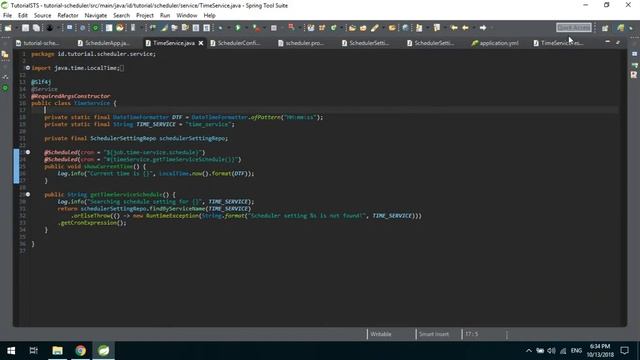Click the Open Perspective icon
Image resolution: width=640 pixels, height=360 pixels.
coord(605,28)
